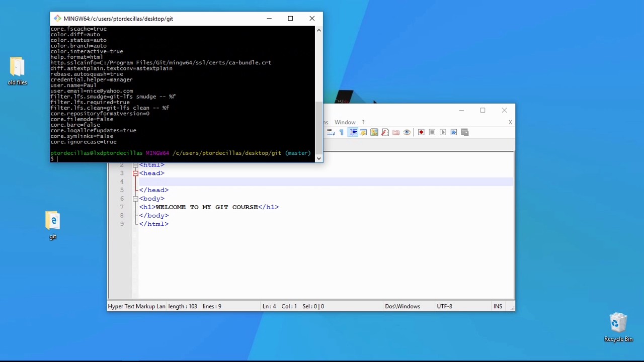Maximize the Notepad++ window
644x362 pixels.
tap(482, 110)
